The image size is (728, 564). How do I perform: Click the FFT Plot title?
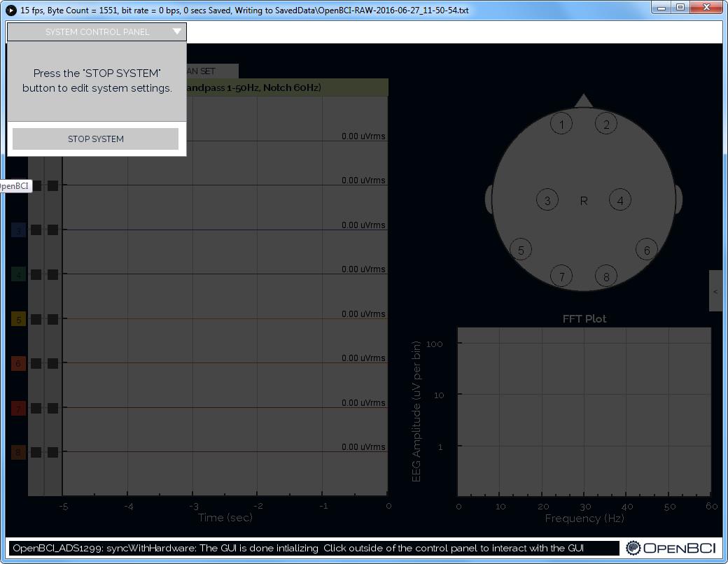click(584, 319)
